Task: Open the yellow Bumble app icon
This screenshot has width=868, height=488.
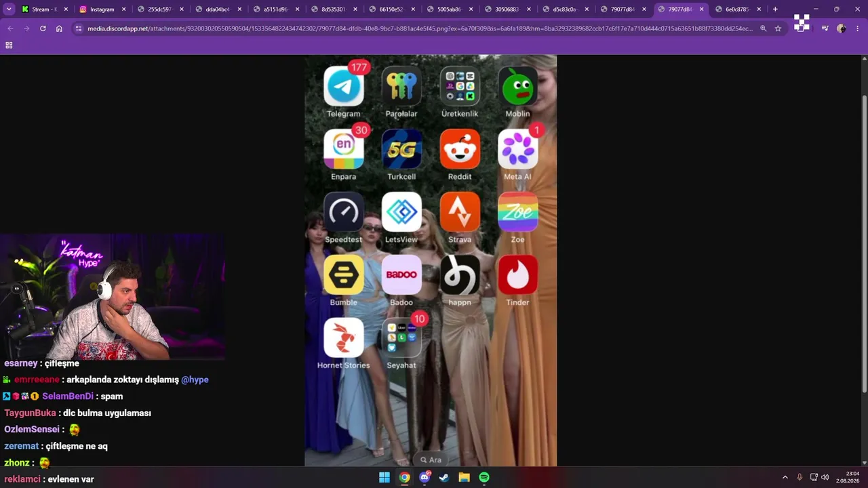Action: point(344,275)
